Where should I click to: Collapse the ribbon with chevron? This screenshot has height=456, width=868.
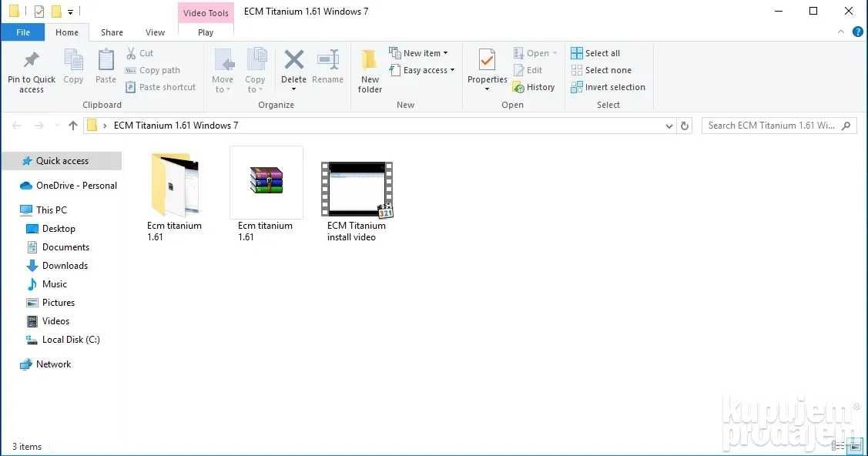point(841,32)
